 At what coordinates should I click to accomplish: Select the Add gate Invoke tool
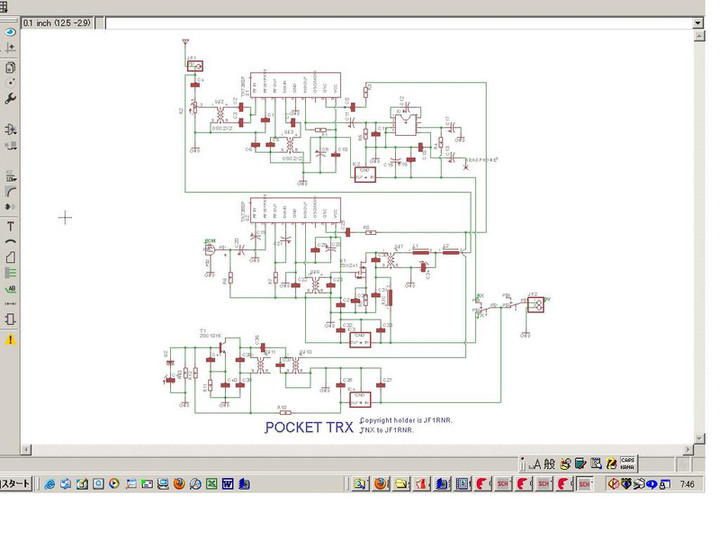[10, 129]
